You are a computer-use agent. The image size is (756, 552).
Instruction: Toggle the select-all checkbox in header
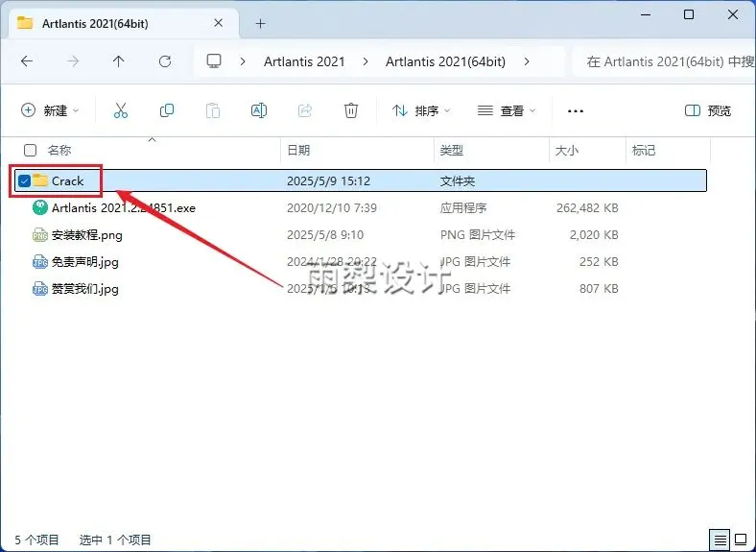pyautogui.click(x=30, y=150)
